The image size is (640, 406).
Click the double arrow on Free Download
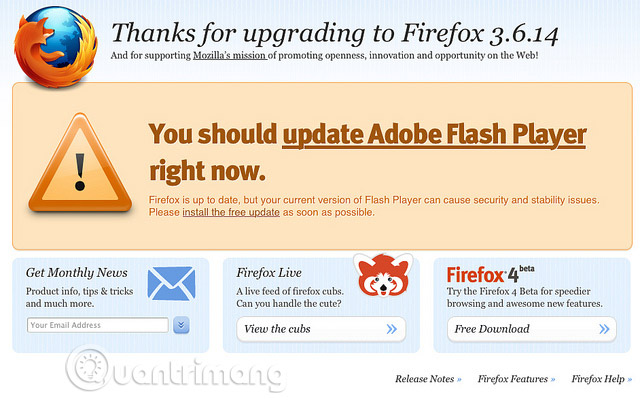[x=604, y=329]
